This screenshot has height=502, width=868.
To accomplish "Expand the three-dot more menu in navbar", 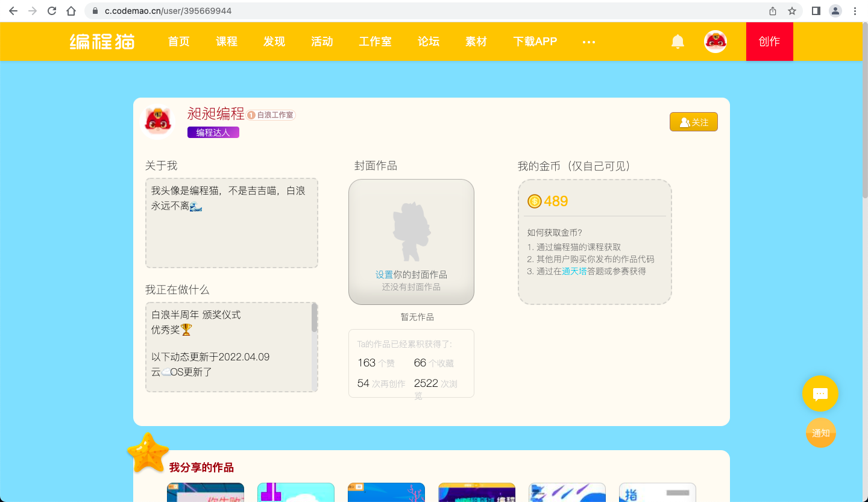I will (x=589, y=42).
